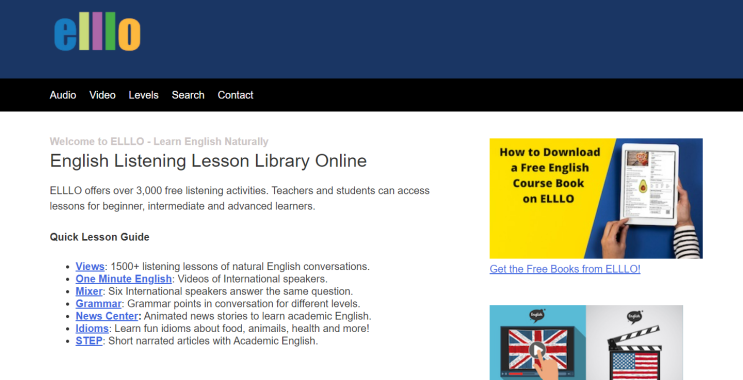This screenshot has width=743, height=380.
Task: Click the Quick Lesson Guide heading
Action: coord(100,237)
